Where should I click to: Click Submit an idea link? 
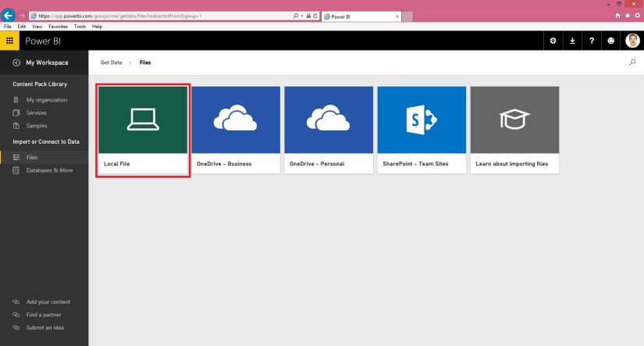(44, 327)
